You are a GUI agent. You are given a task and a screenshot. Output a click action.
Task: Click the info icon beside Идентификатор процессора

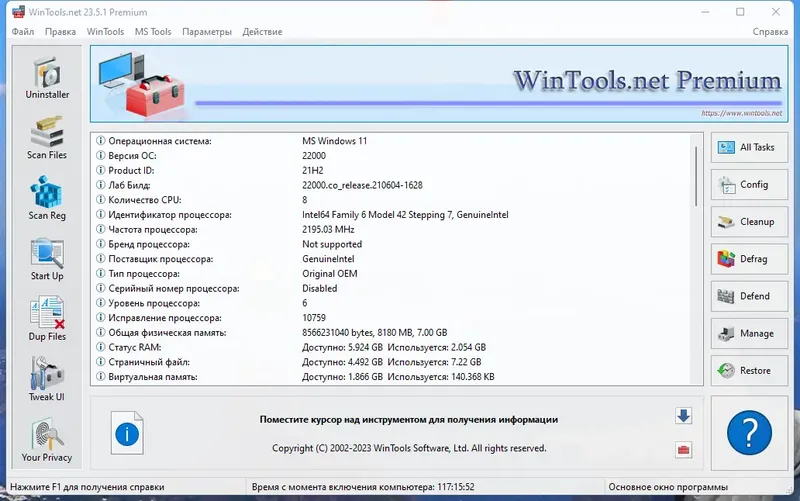point(101,215)
